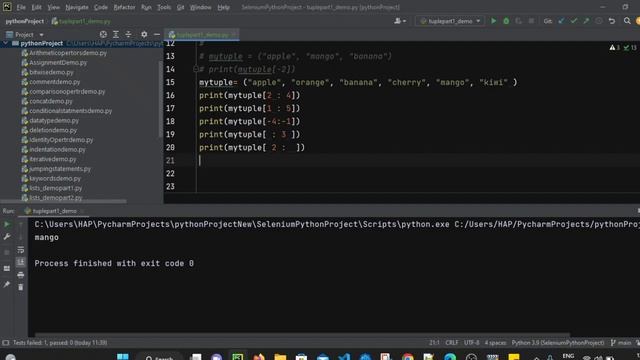Click the CRLF line separator in status bar
Screen dimensions: 640x360
452,343
